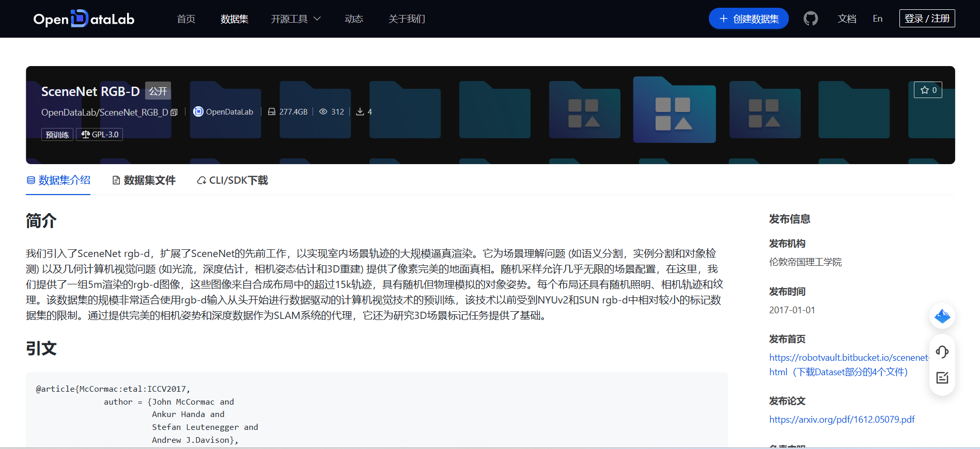Switch to 数据集文件 tab
This screenshot has height=449, width=980.
point(144,180)
